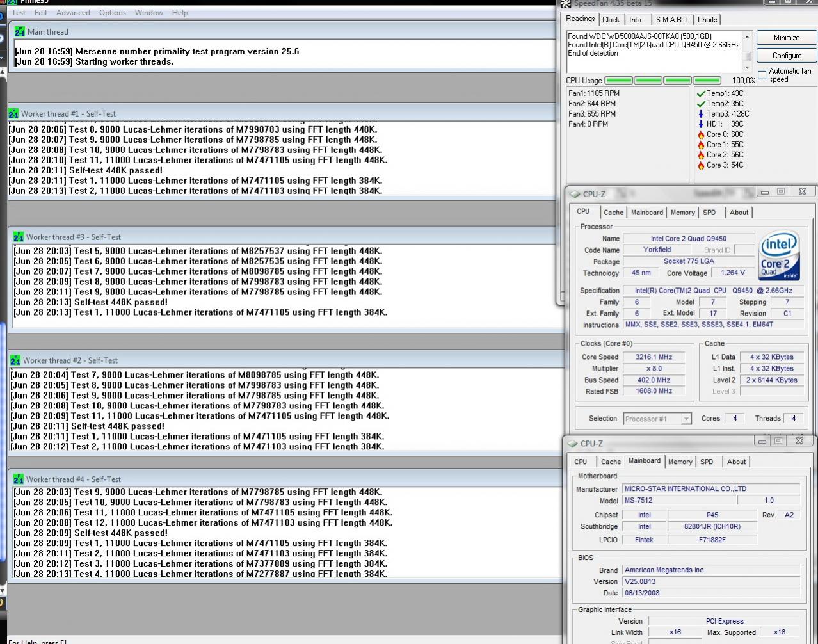The width and height of the screenshot is (818, 644).
Task: Switch to the Info tab in SpeedFan
Action: (x=635, y=20)
